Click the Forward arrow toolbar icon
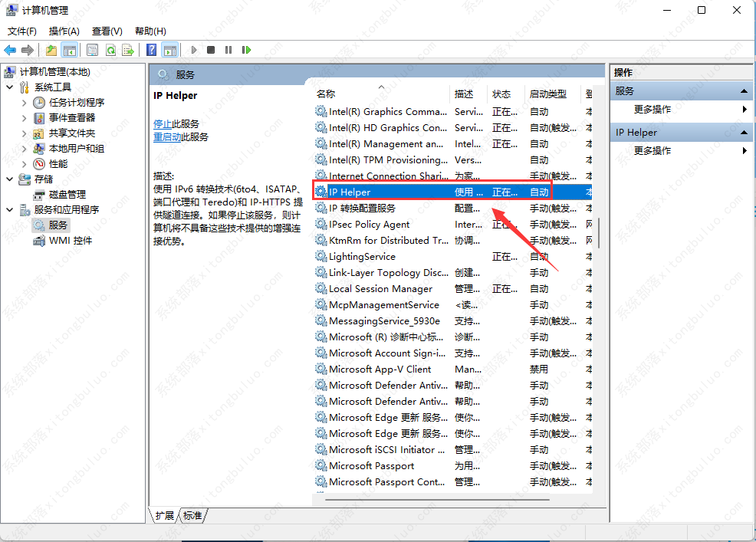This screenshot has width=756, height=542. 28,50
